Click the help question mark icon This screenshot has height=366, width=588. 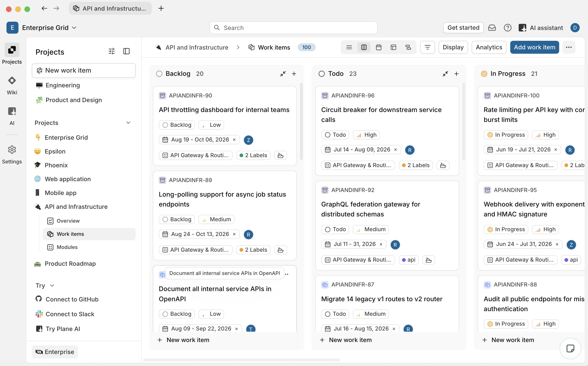507,28
